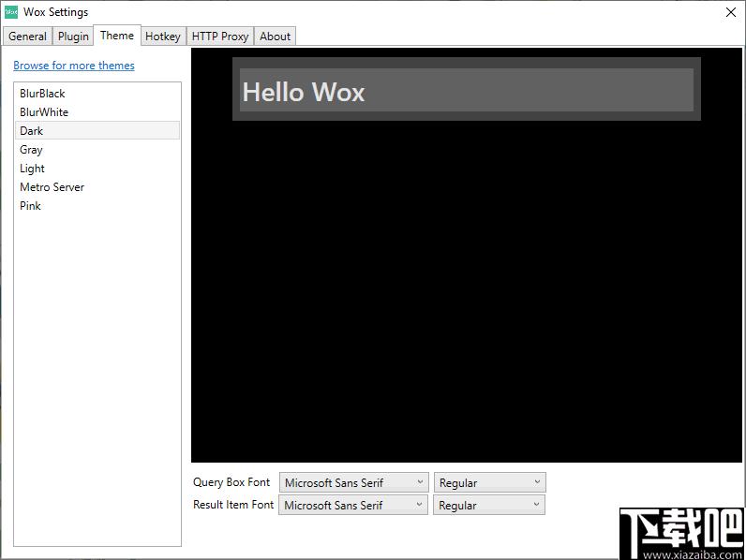Select the BlurBlack theme
This screenshot has width=746, height=560.
tap(43, 94)
